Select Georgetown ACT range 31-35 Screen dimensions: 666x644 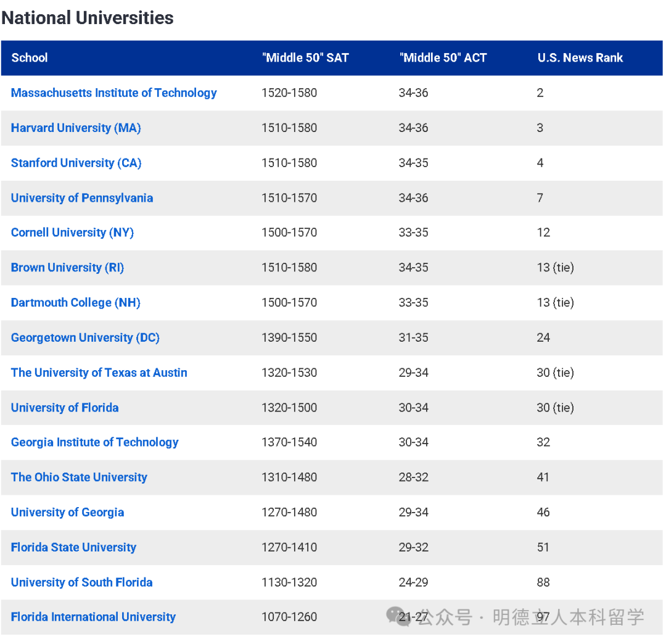[413, 337]
